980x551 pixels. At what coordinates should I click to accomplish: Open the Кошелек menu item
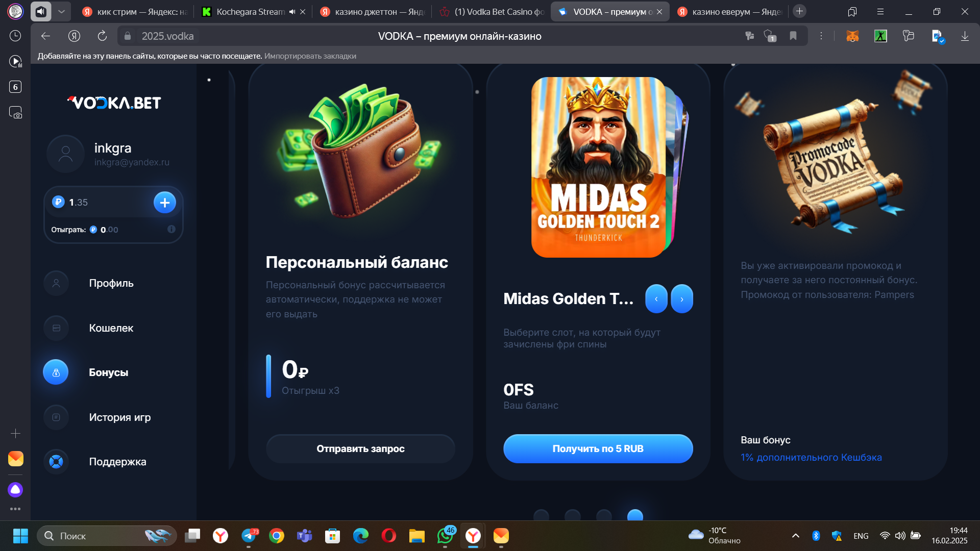(x=111, y=328)
